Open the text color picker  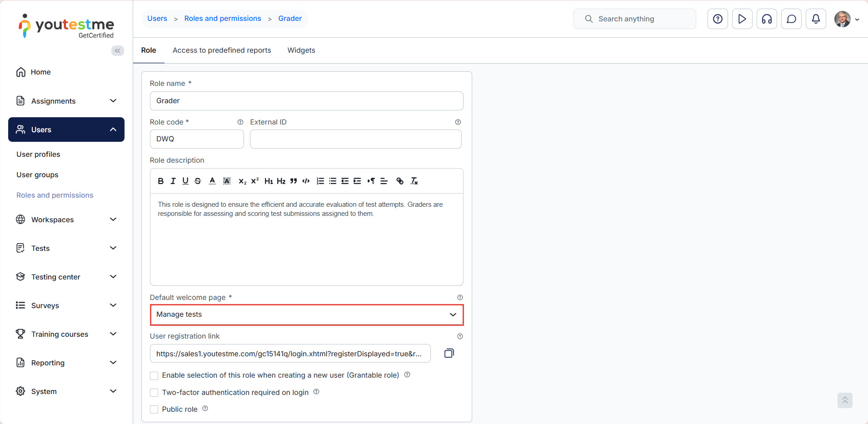click(212, 181)
